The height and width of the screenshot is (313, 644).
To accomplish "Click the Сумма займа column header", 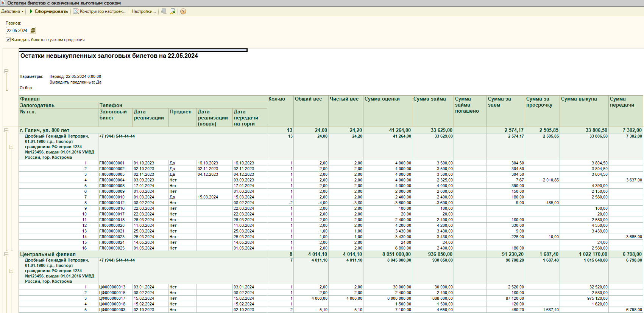I will 433,111.
